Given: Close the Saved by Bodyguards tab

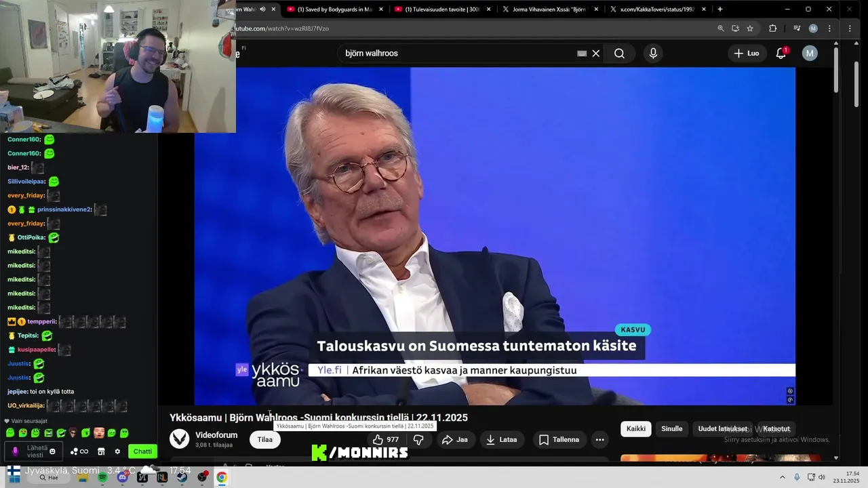Looking at the screenshot, I should coord(381,9).
